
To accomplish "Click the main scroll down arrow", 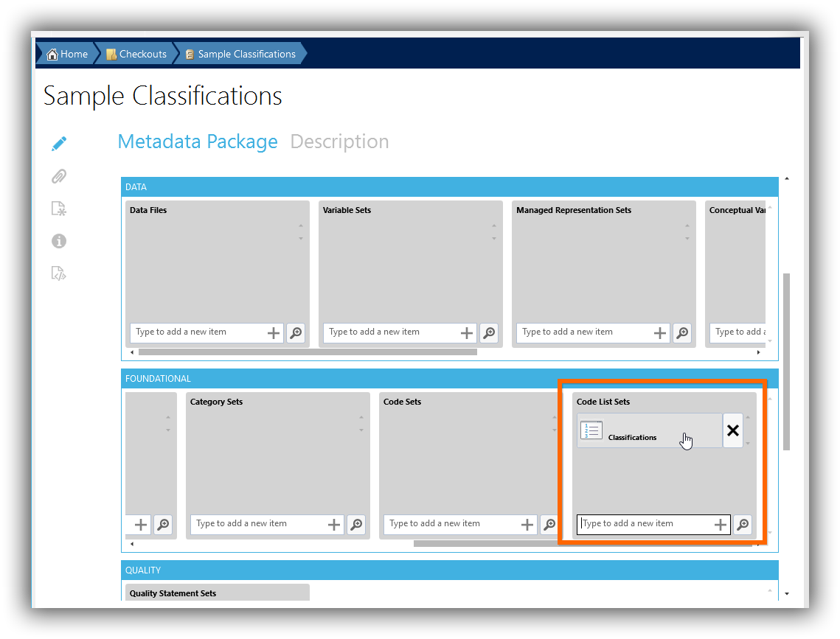I will [786, 593].
